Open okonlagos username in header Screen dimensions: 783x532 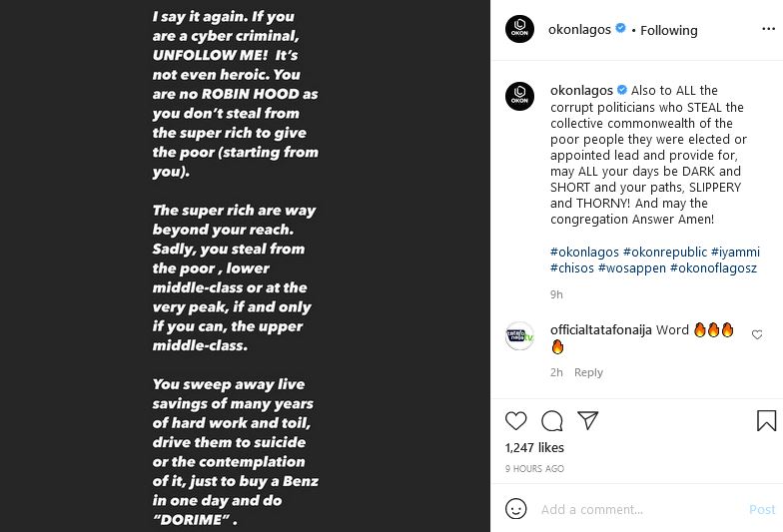[579, 30]
